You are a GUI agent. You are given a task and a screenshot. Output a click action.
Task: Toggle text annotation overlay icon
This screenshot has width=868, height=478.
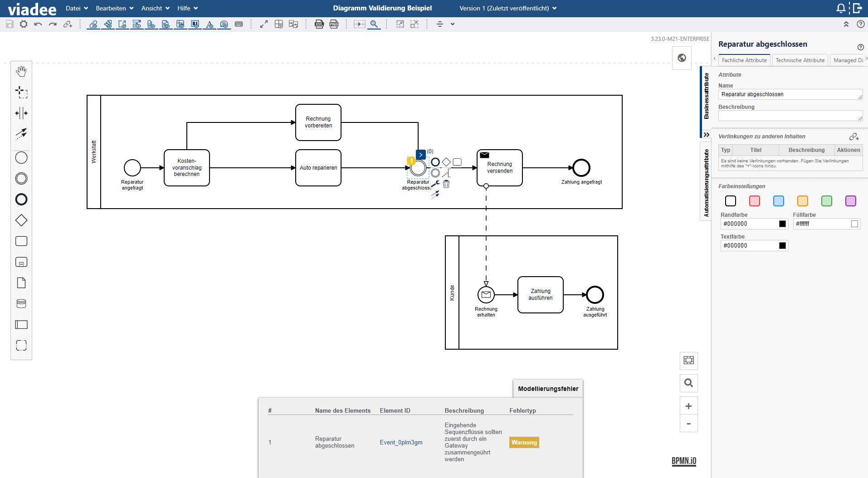[210, 24]
